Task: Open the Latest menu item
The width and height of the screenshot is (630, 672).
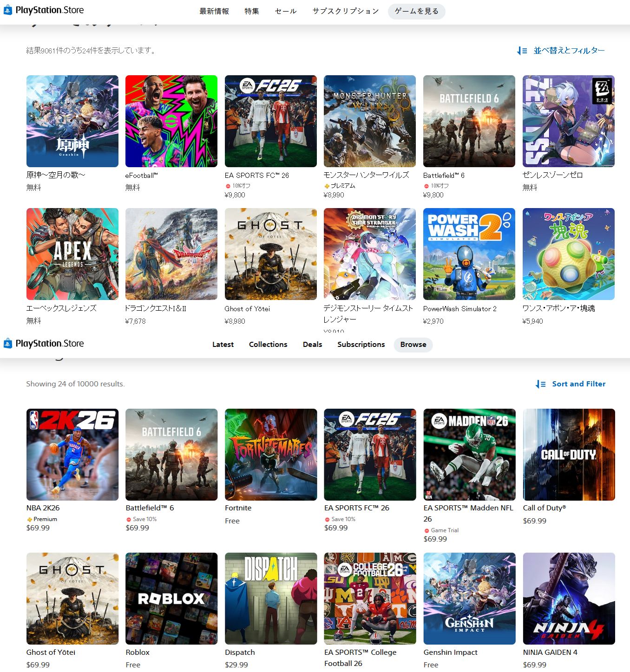Action: point(223,345)
